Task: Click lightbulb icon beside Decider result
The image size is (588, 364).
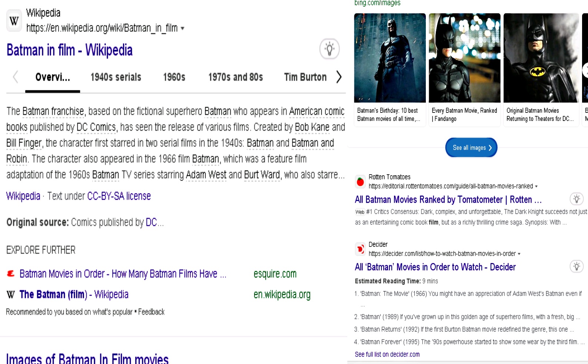Action: click(x=577, y=266)
